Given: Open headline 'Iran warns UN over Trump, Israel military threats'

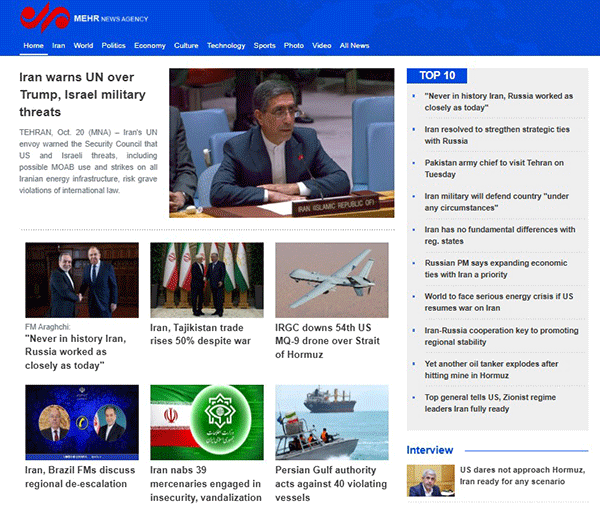Looking at the screenshot, I should [x=82, y=95].
